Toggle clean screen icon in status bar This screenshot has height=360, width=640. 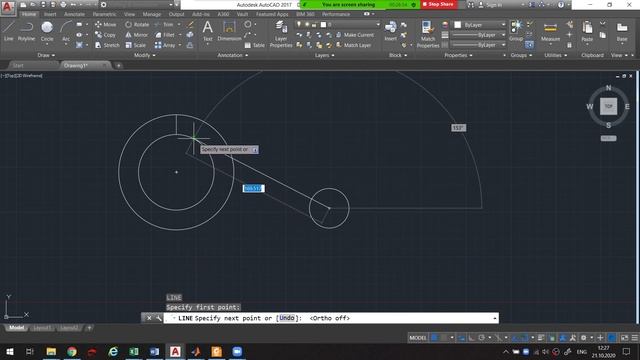point(624,338)
